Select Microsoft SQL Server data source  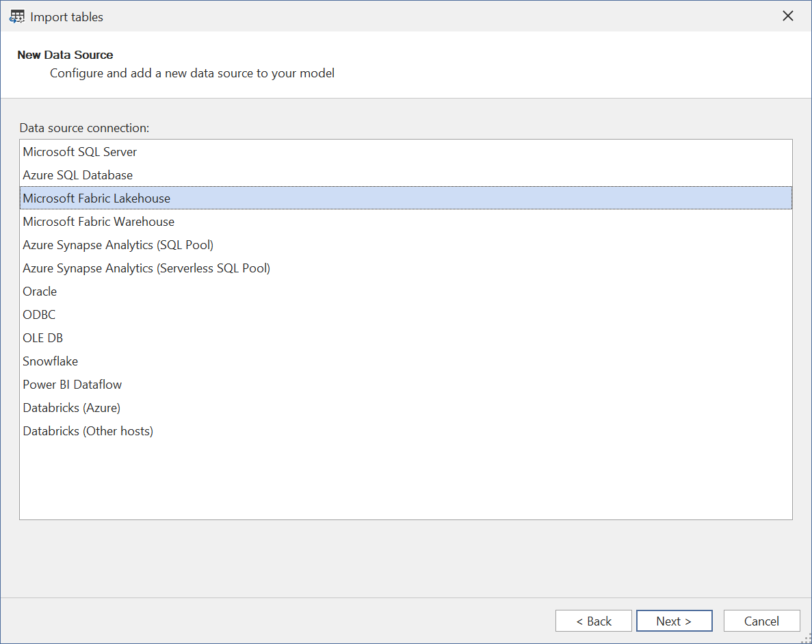[406, 152]
